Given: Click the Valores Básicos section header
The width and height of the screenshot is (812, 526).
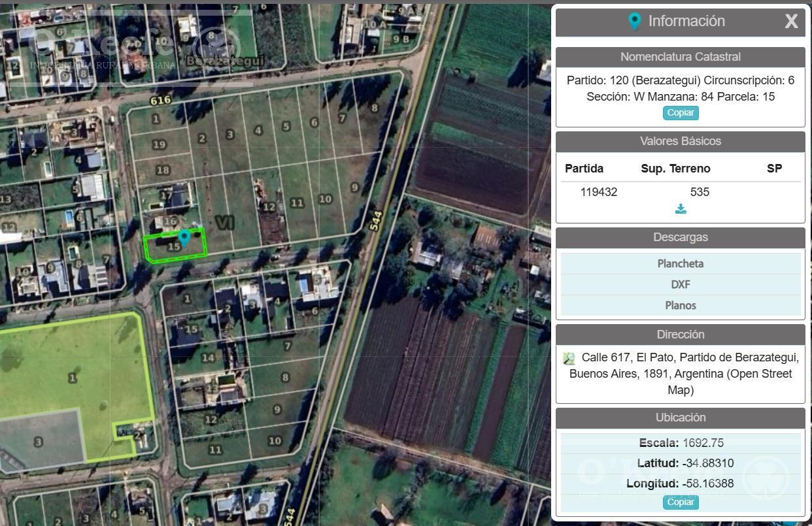Looking at the screenshot, I should pos(681,141).
